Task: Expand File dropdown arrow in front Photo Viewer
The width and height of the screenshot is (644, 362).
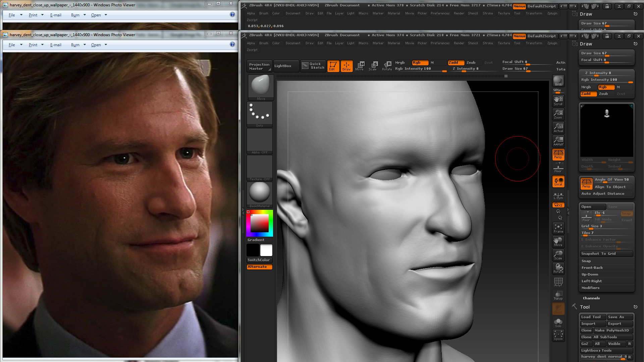Action: pyautogui.click(x=21, y=45)
